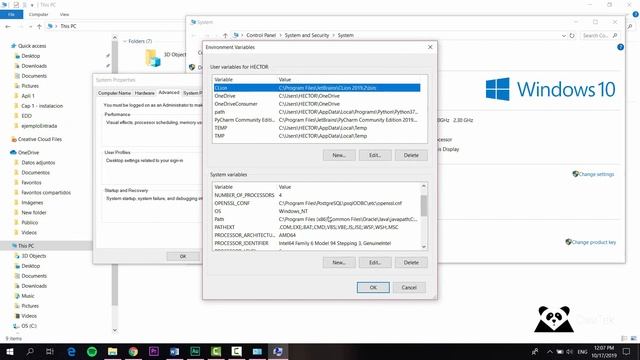Open File tab in explorer ribbon
The width and height of the screenshot is (640, 360).
tap(11, 14)
